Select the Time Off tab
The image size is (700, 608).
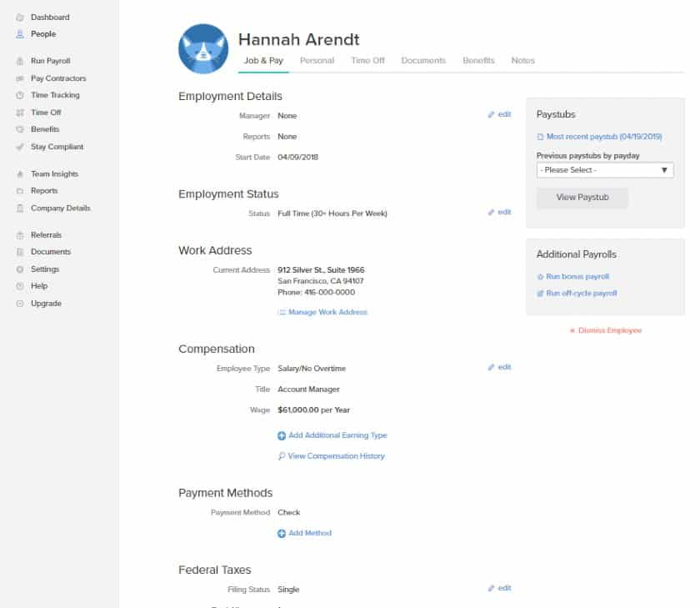(x=367, y=61)
